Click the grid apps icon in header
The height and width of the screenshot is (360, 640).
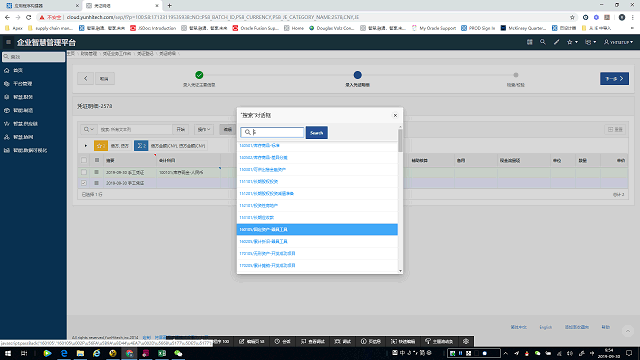[x=529, y=42]
